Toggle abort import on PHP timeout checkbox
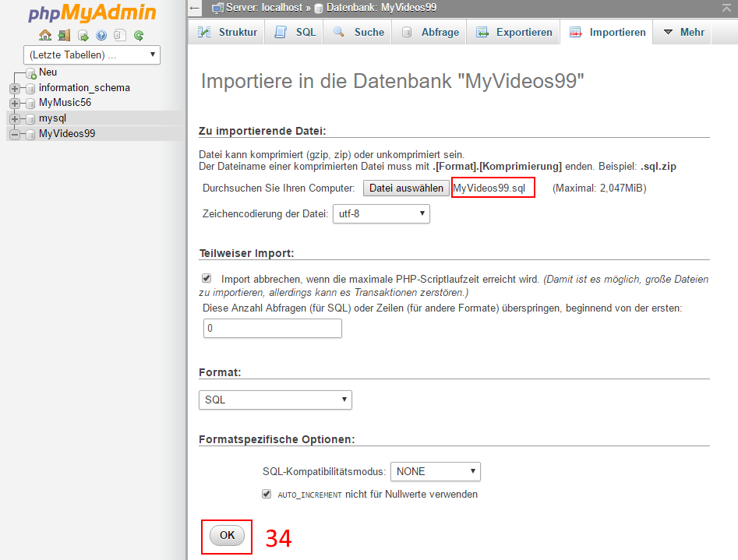The image size is (738, 560). click(x=207, y=278)
